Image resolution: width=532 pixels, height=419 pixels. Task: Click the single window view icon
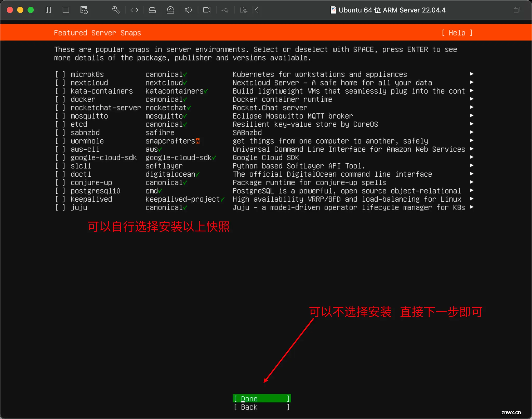(x=66, y=10)
